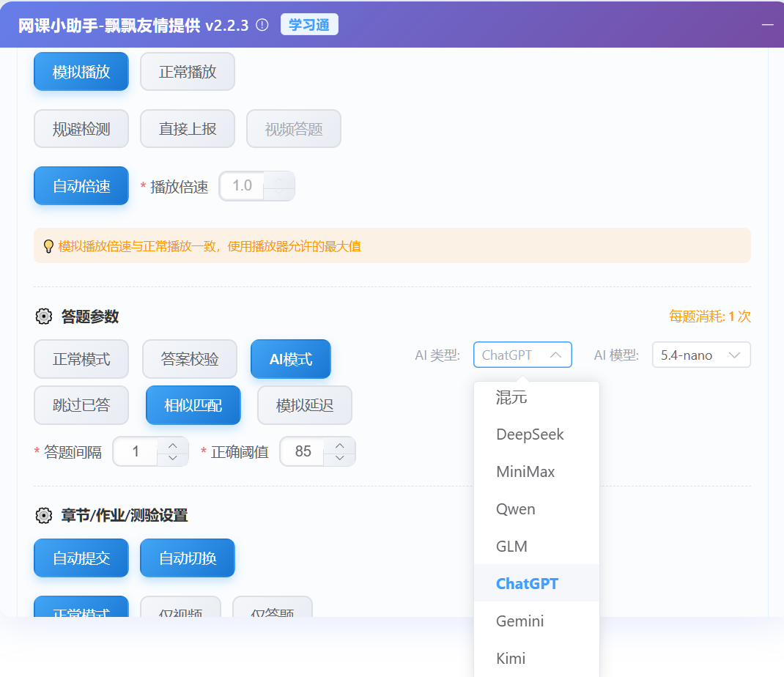Switch to 正常模式 in answer parameters
Screen dimensions: 784x677
tap(81, 360)
